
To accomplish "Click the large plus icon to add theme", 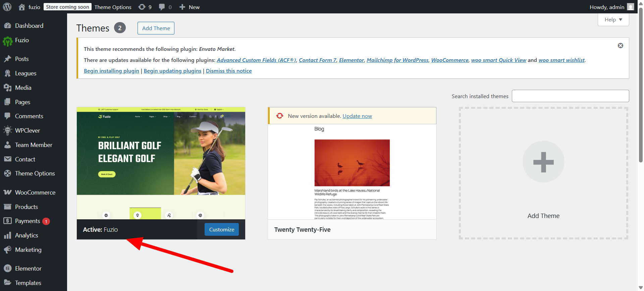I will (543, 162).
